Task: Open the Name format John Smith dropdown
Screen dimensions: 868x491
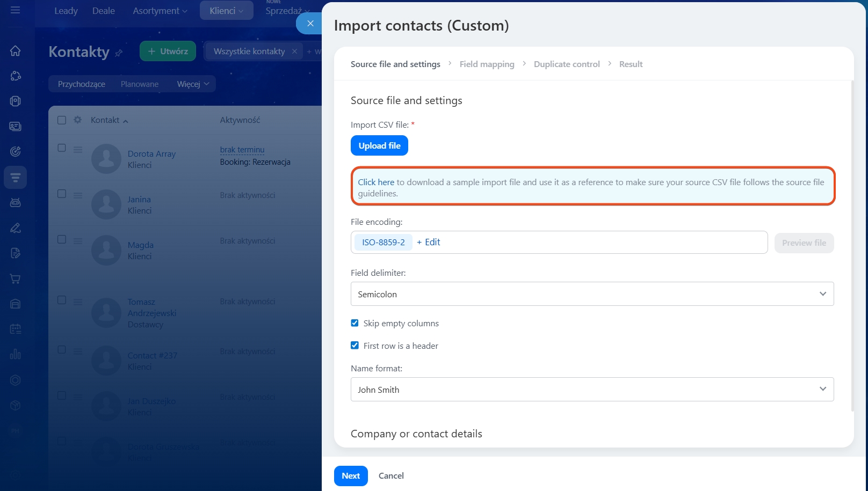Action: (x=592, y=390)
